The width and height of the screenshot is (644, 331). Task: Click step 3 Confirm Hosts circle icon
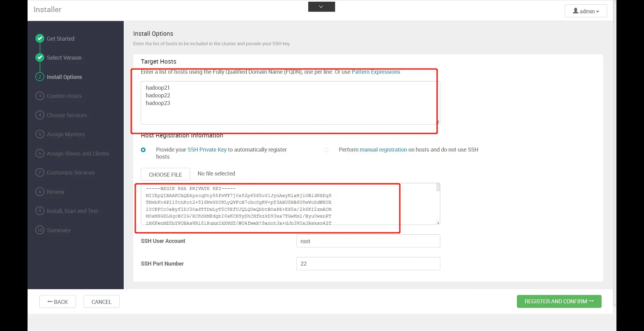pos(40,96)
